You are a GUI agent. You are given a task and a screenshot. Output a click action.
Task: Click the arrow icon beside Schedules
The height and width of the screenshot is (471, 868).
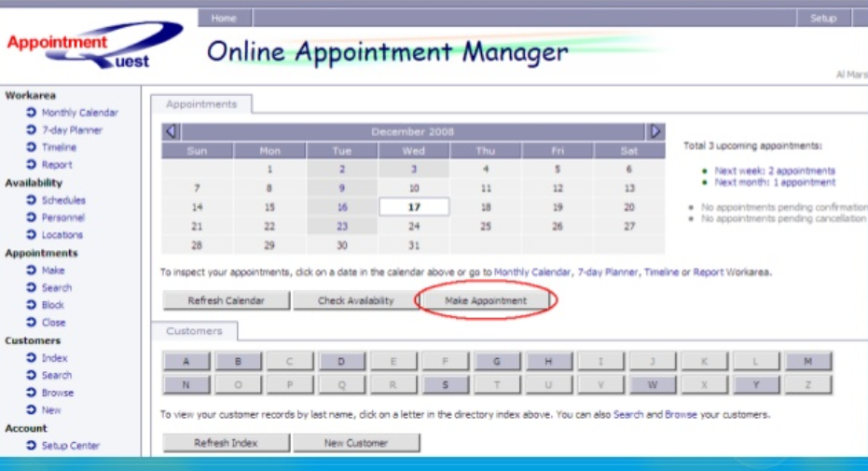point(31,200)
